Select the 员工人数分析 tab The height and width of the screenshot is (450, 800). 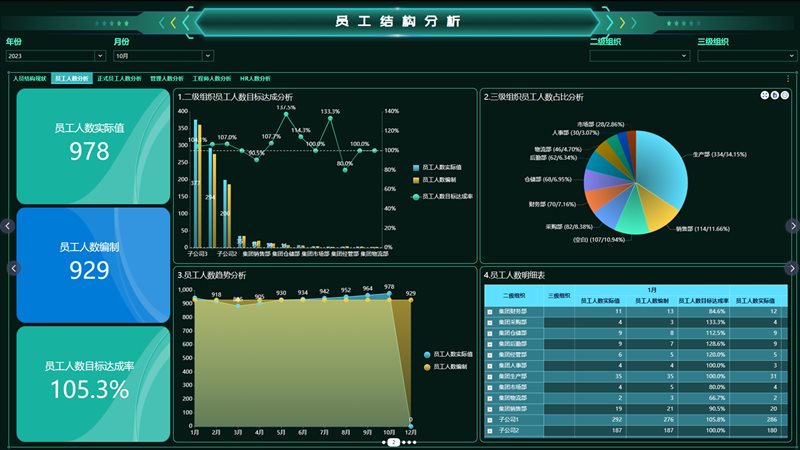click(x=72, y=79)
